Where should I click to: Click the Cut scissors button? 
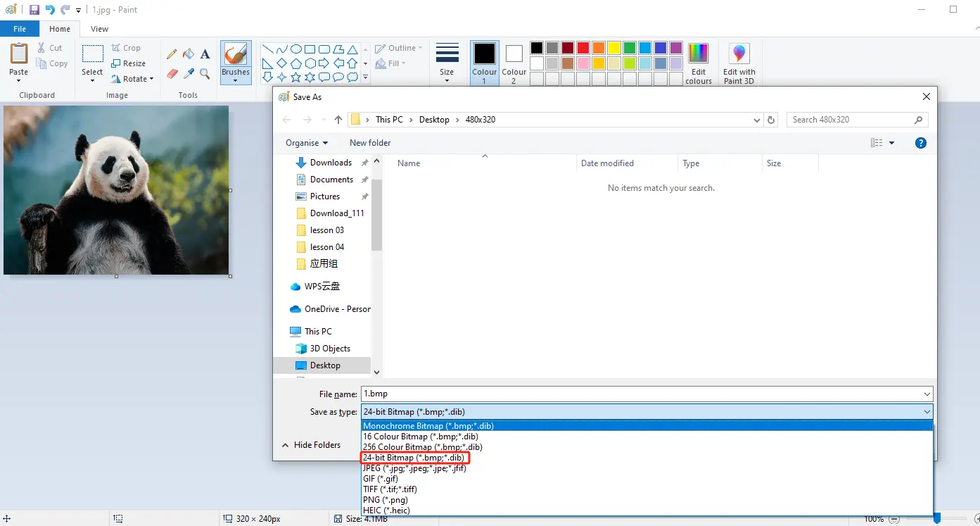coord(49,48)
